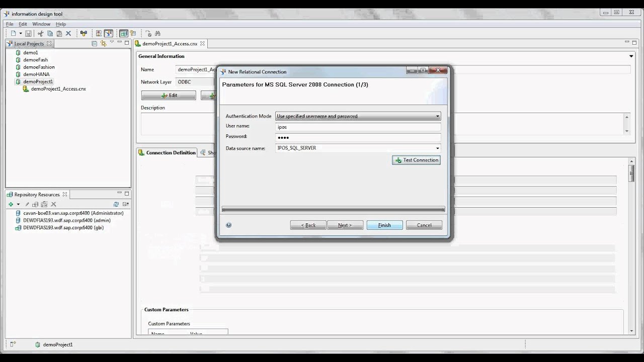Viewport: 644px width, 362px height.
Task: Click the security editor key icon
Action: point(133,34)
